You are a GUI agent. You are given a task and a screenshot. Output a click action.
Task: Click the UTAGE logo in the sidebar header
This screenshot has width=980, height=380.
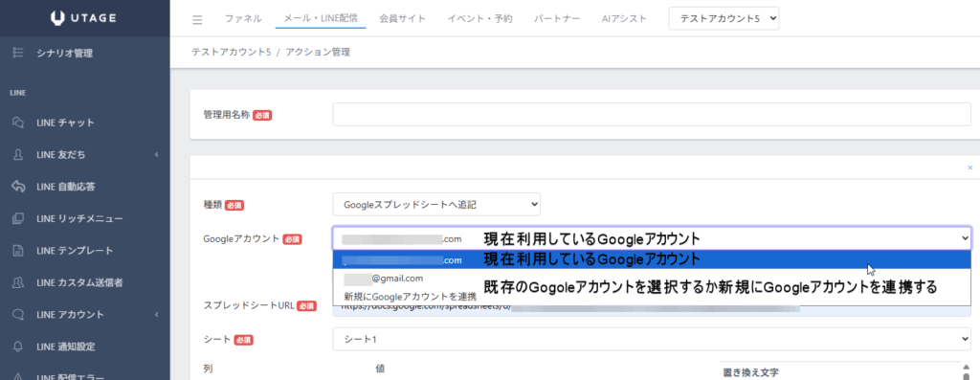[x=83, y=18]
